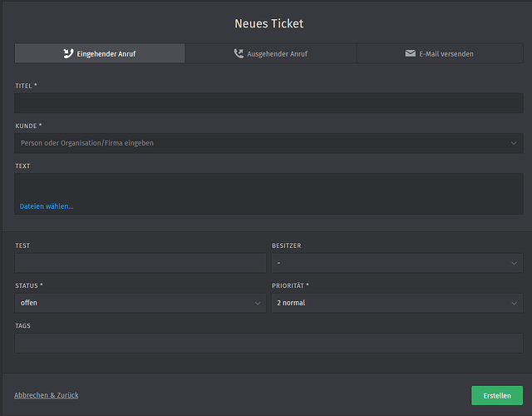This screenshot has width=532, height=416.
Task: Click the incoming call phone icon
Action: (x=69, y=53)
